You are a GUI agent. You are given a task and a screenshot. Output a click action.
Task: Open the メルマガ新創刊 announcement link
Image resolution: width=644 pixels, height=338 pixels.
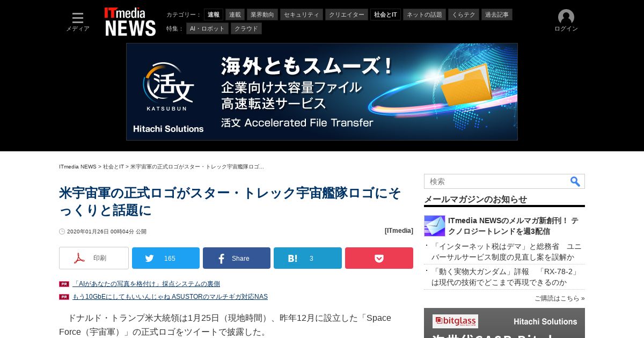513,226
